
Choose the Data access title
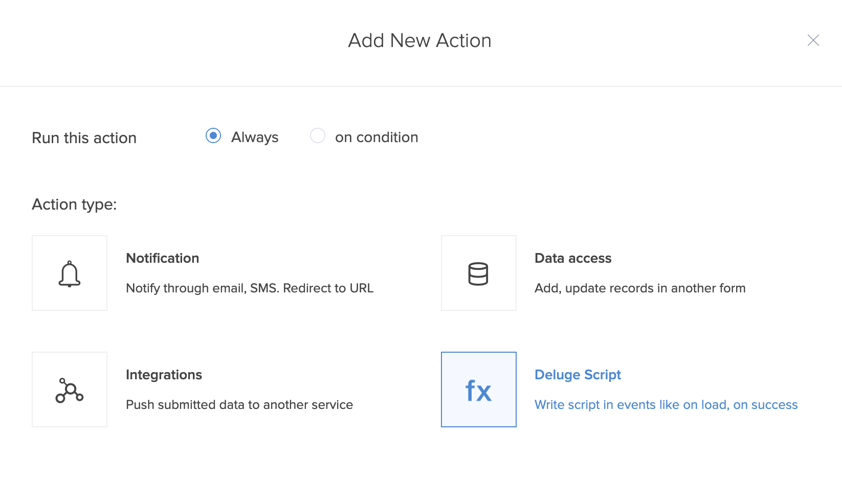[x=573, y=258]
